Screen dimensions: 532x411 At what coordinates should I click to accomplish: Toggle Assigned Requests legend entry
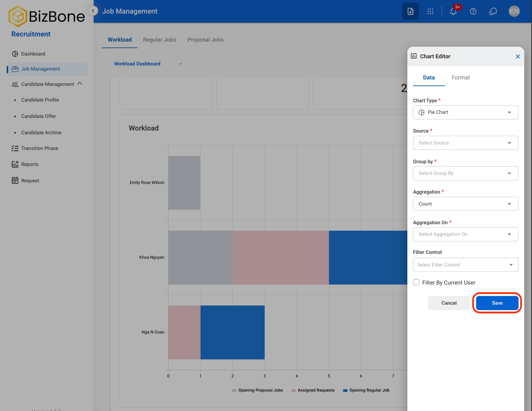coord(313,390)
